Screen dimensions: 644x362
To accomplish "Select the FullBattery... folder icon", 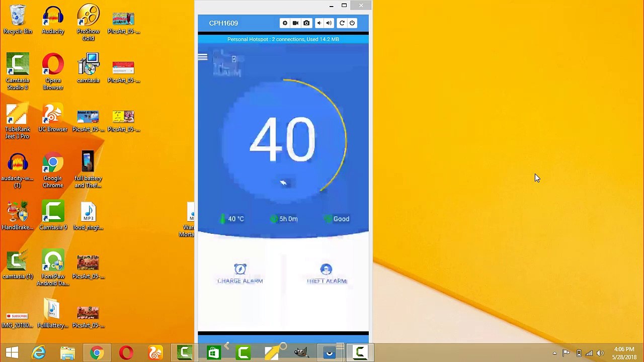I will [x=53, y=314].
